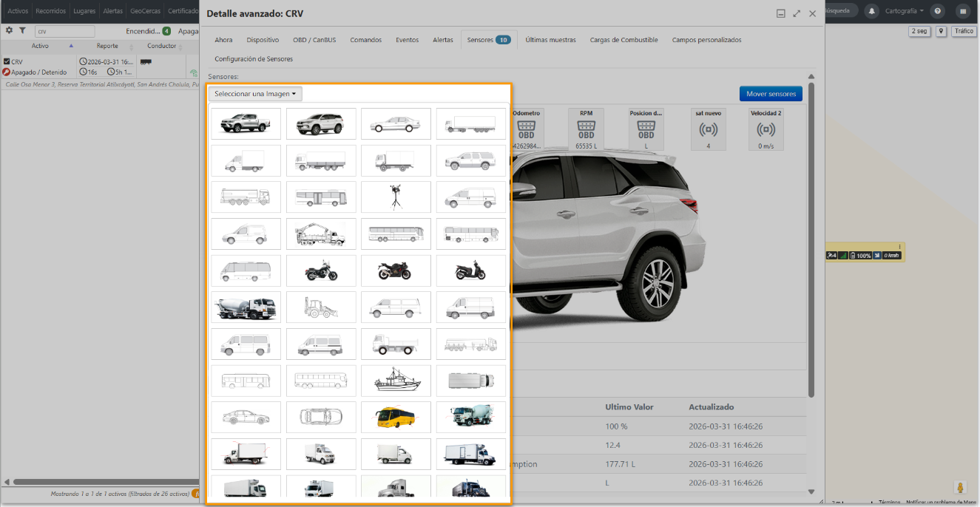Choose the fishing boat image
Viewport: 980px width, 507px height.
coord(396,381)
